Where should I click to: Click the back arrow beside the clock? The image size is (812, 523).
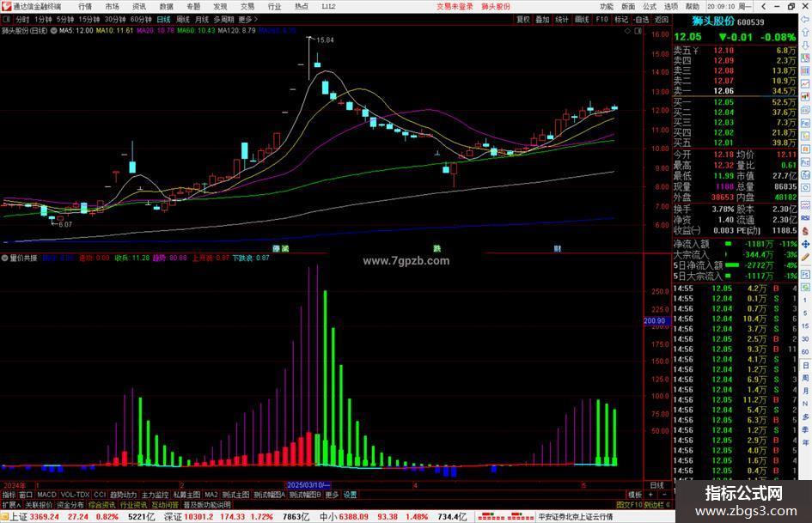[763, 6]
